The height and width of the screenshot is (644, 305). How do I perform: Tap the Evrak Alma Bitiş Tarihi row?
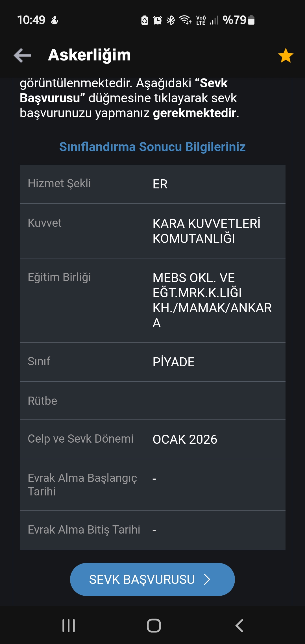pyautogui.click(x=152, y=530)
